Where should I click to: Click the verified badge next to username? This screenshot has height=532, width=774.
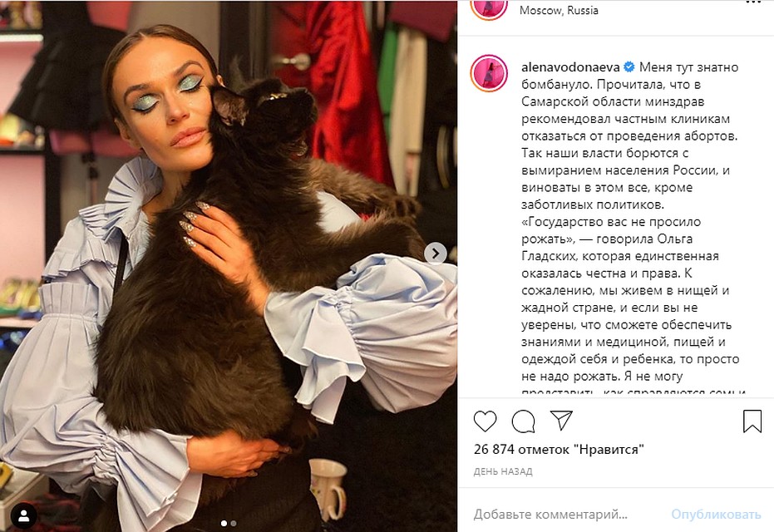tap(629, 67)
